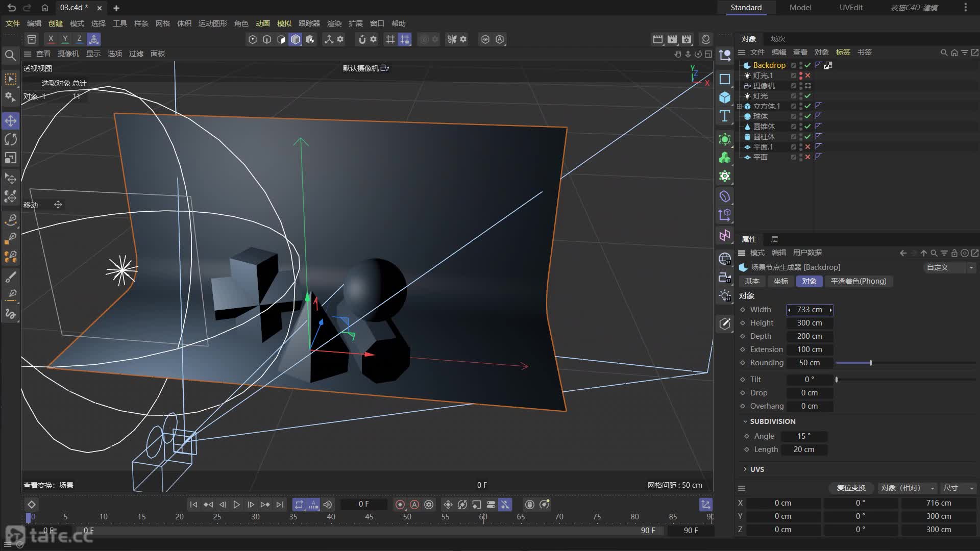Toggle Y axis lock

65,39
